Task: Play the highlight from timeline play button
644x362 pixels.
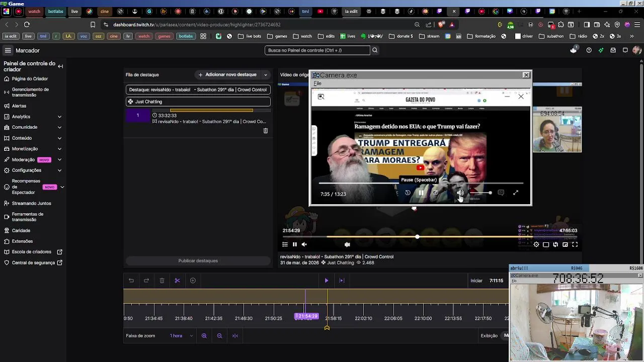Action: click(x=326, y=281)
